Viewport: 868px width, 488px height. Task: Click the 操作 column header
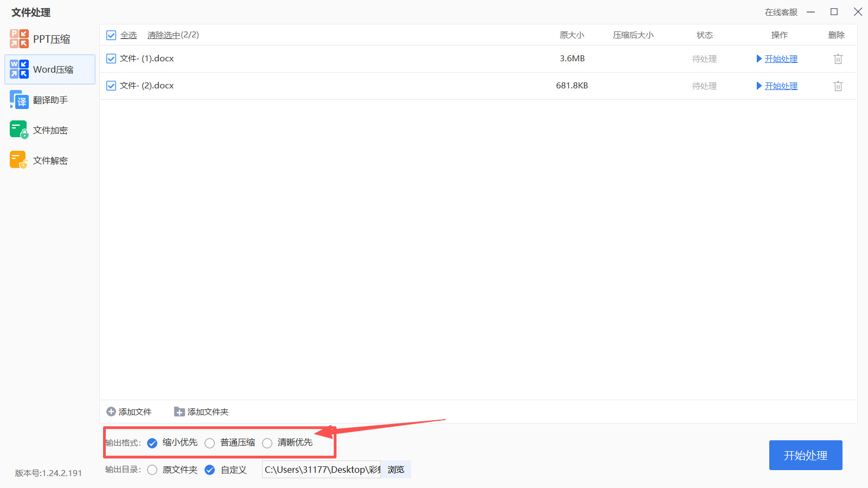click(x=780, y=35)
